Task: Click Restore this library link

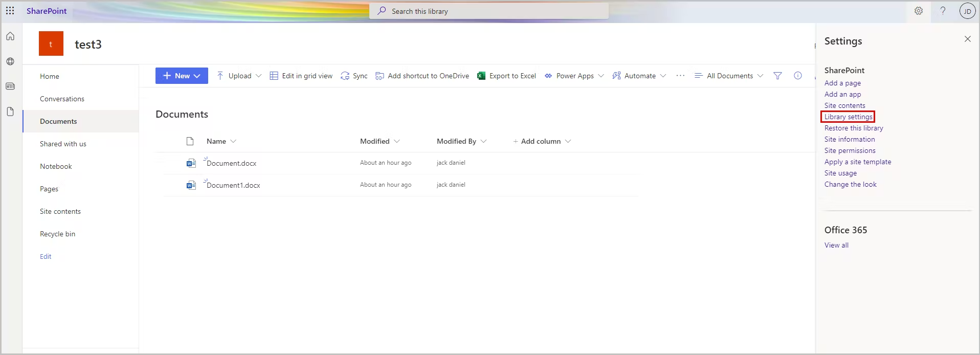Action: (x=854, y=128)
